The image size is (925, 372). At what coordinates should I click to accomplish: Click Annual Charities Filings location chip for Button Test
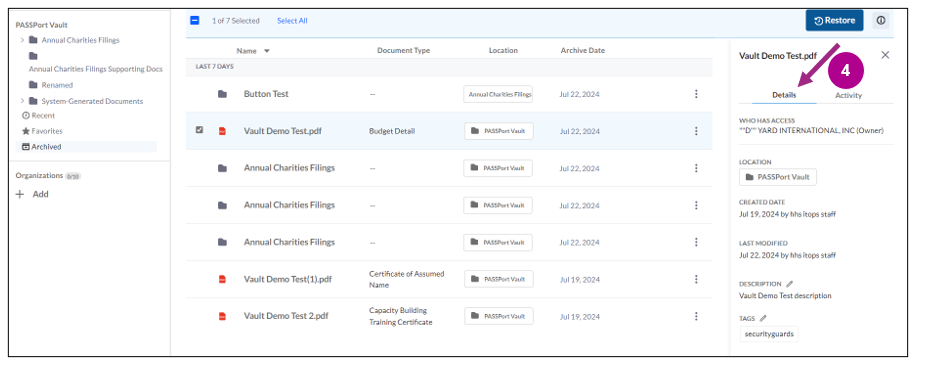pyautogui.click(x=498, y=94)
